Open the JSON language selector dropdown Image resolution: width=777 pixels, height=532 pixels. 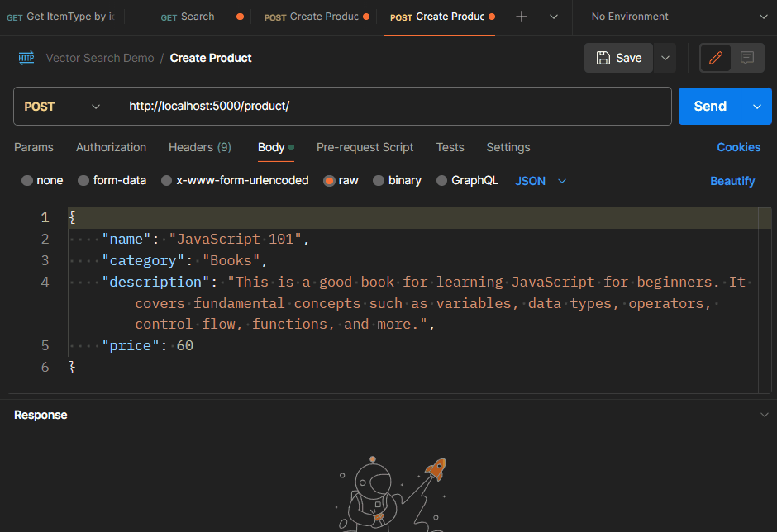click(539, 180)
